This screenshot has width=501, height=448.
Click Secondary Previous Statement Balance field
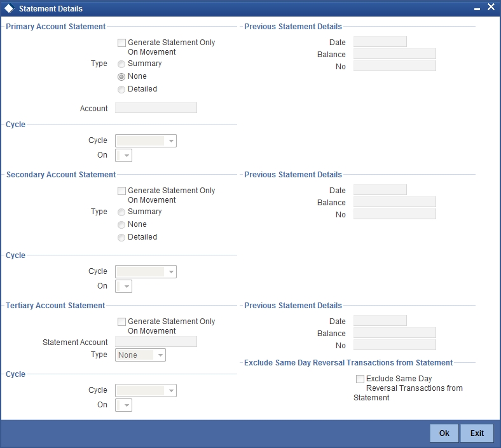pyautogui.click(x=395, y=202)
